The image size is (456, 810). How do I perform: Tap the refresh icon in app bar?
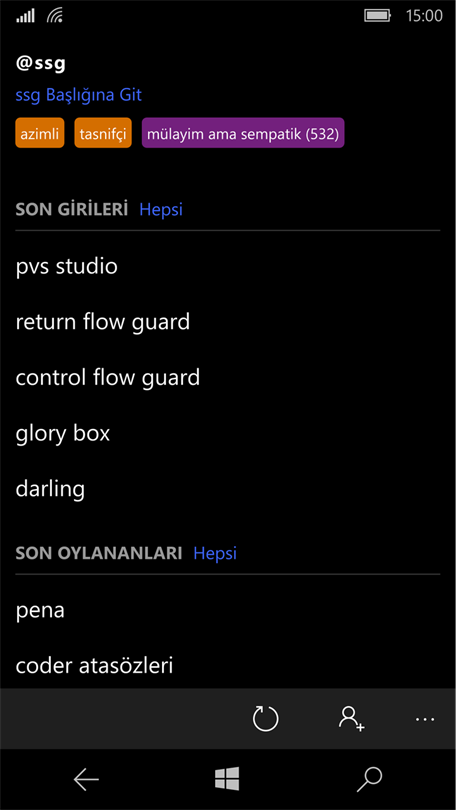tap(265, 719)
